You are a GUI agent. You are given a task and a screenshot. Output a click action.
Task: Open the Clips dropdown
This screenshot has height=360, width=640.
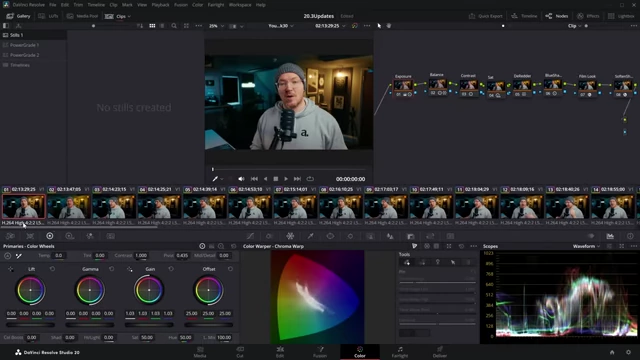[x=118, y=16]
